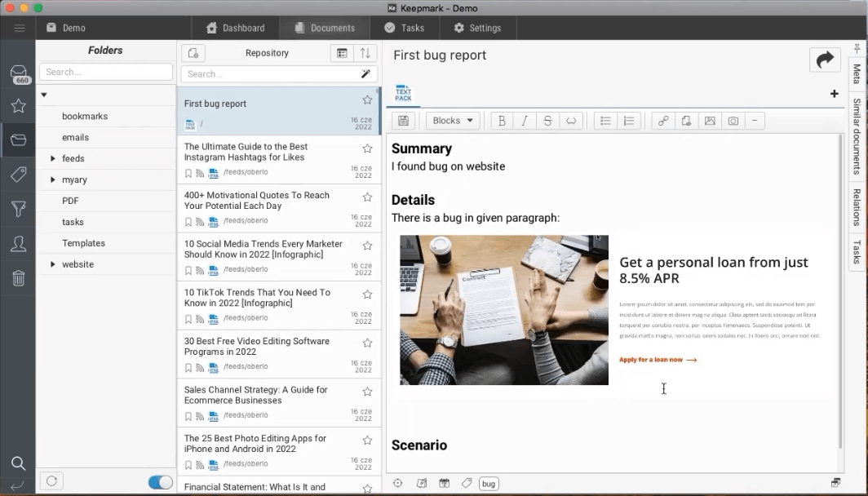Click the save icon in editor toolbar
The height and width of the screenshot is (496, 868).
[402, 121]
